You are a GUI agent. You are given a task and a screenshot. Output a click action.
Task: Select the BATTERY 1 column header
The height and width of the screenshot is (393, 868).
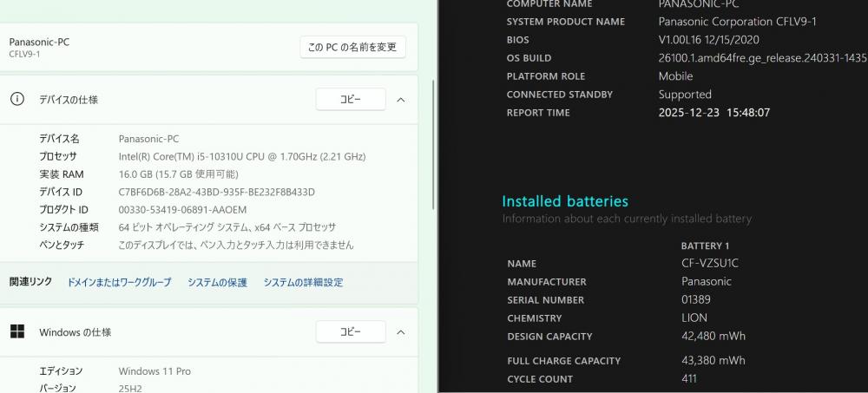click(x=705, y=246)
